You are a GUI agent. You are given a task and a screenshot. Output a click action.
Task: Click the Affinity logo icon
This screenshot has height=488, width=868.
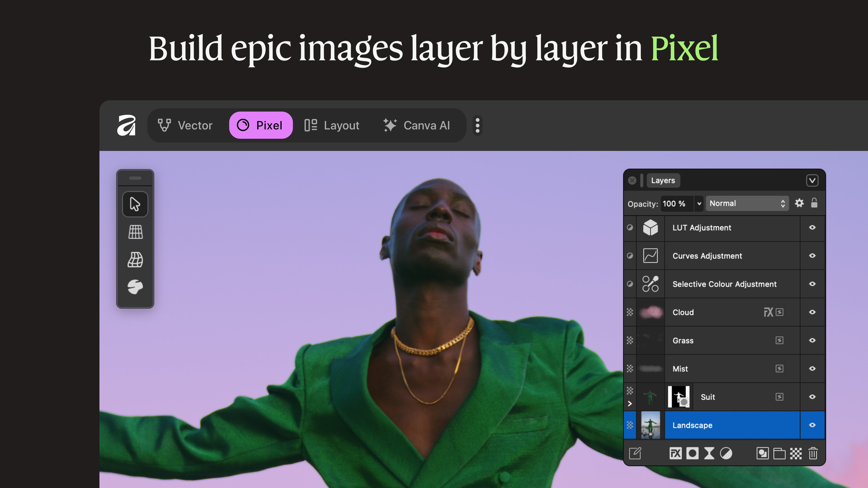[x=126, y=125]
